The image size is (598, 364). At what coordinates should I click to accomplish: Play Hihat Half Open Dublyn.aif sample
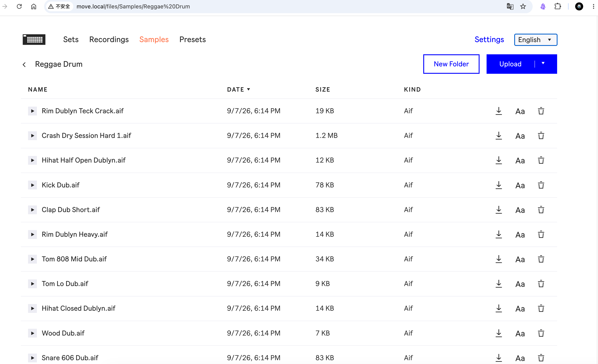[32, 160]
